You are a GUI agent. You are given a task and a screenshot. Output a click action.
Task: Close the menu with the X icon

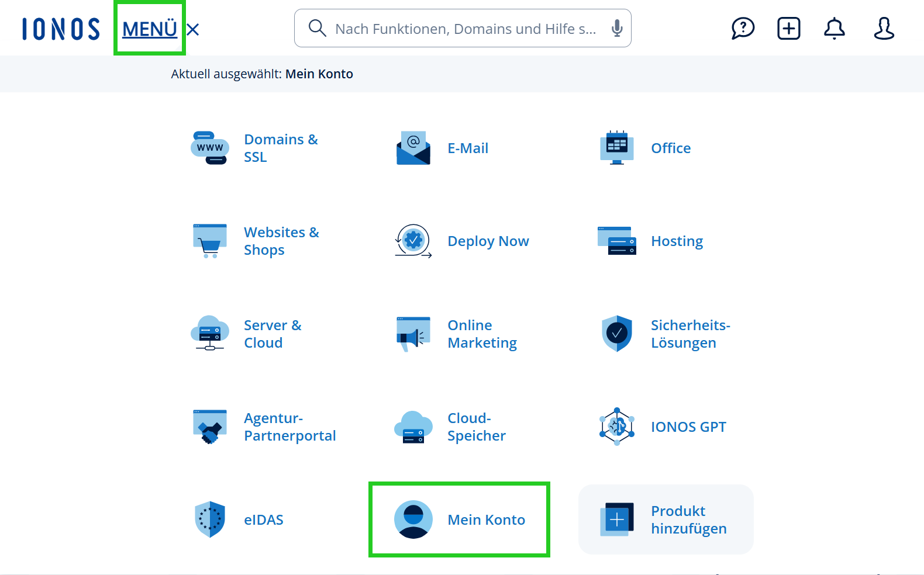point(193,30)
